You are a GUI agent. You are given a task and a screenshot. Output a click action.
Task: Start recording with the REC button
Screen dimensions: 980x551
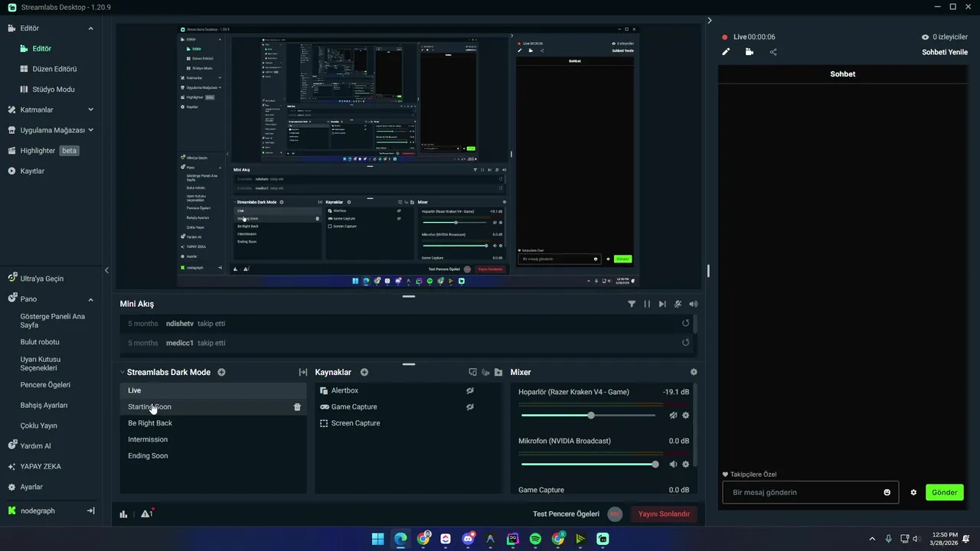[x=615, y=514]
